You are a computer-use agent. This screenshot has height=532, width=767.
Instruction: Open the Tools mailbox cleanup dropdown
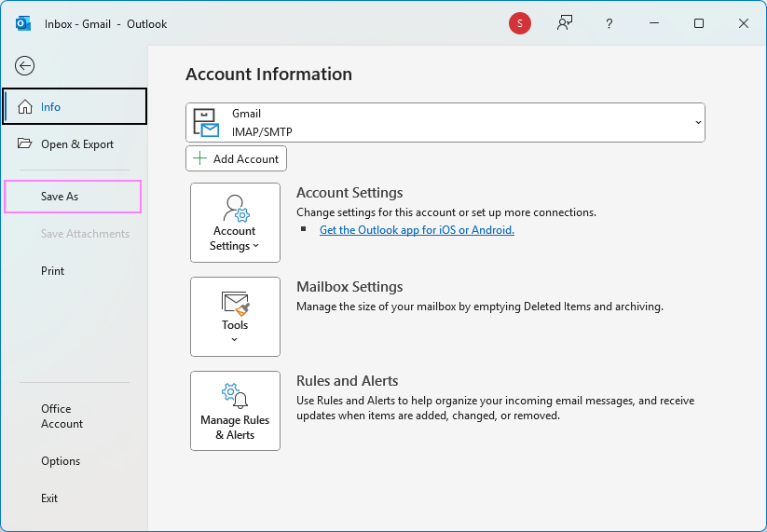235,317
